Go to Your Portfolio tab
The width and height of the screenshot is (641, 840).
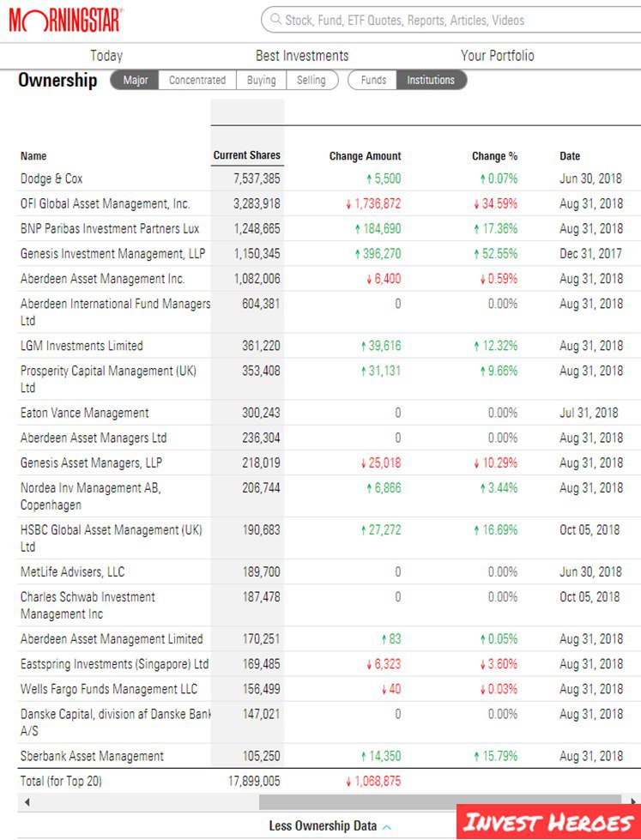[497, 56]
